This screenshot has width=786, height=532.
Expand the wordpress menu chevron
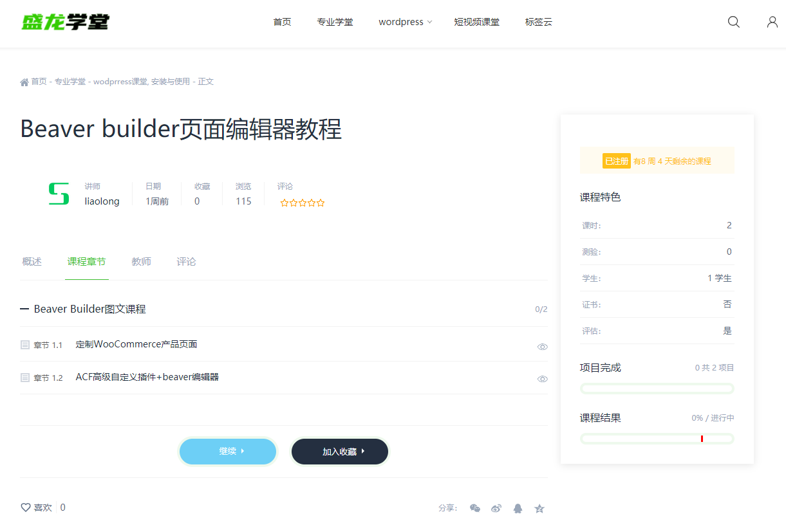click(x=429, y=23)
